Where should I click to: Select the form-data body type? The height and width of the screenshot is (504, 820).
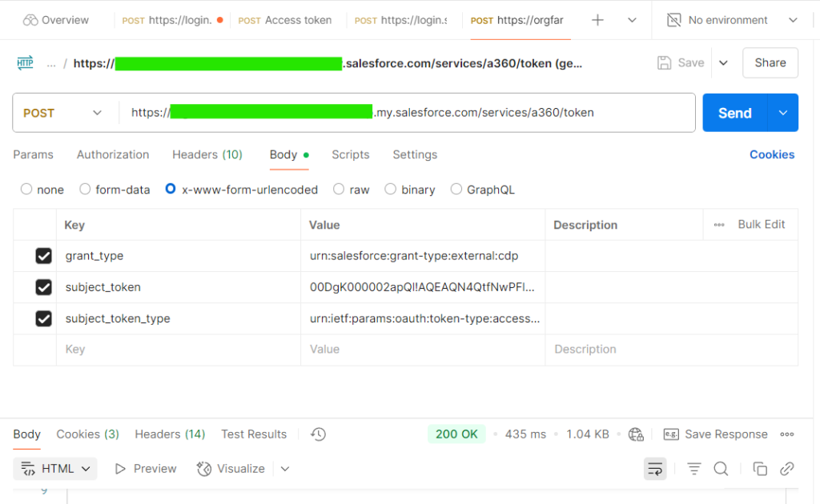point(85,189)
